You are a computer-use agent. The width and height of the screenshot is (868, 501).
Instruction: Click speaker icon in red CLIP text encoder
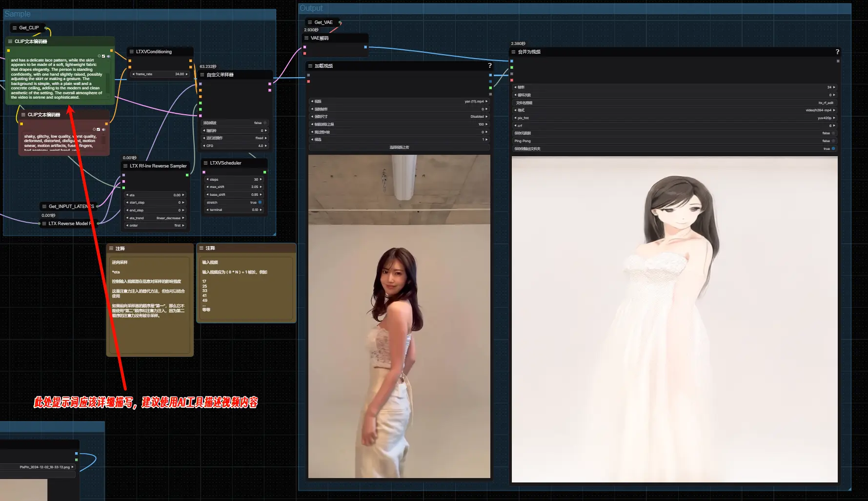103,129
